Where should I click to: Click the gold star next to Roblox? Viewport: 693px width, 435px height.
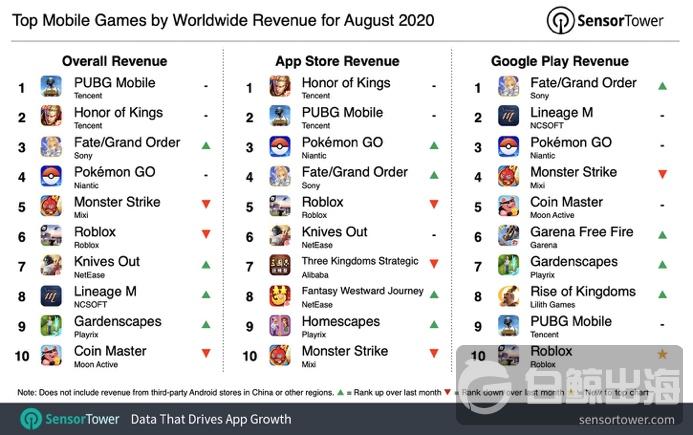coord(662,355)
